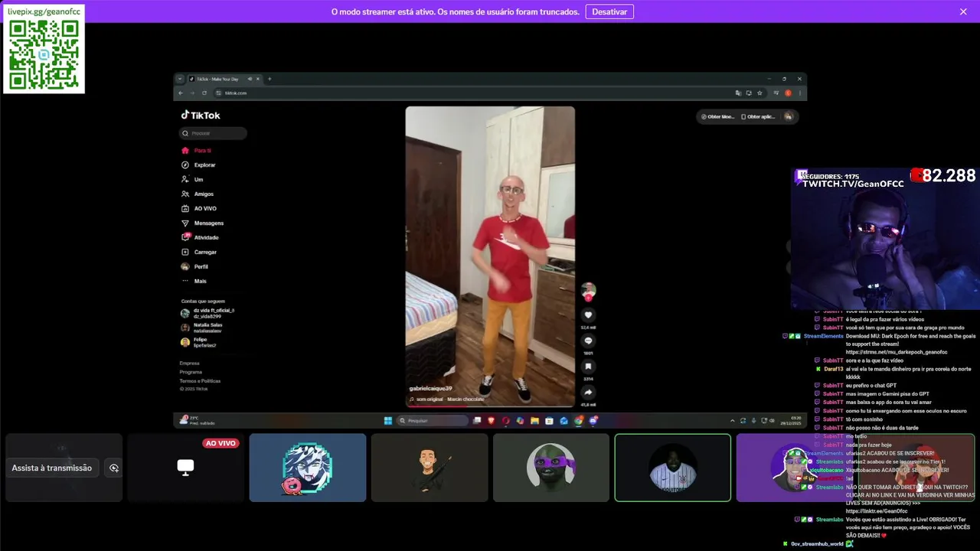Click the Assista à transmissão button
Image resolution: width=980 pixels, height=551 pixels.
[x=52, y=468]
